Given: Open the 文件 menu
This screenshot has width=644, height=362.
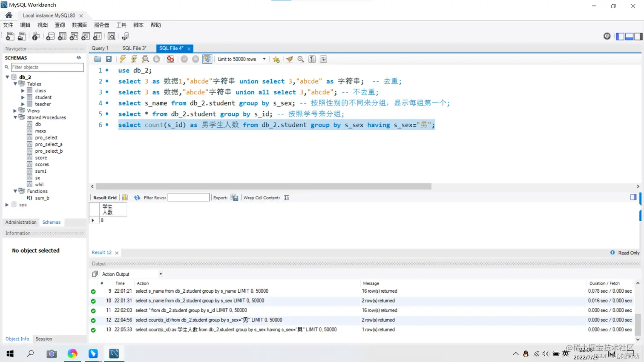Looking at the screenshot, I should 8,25.
